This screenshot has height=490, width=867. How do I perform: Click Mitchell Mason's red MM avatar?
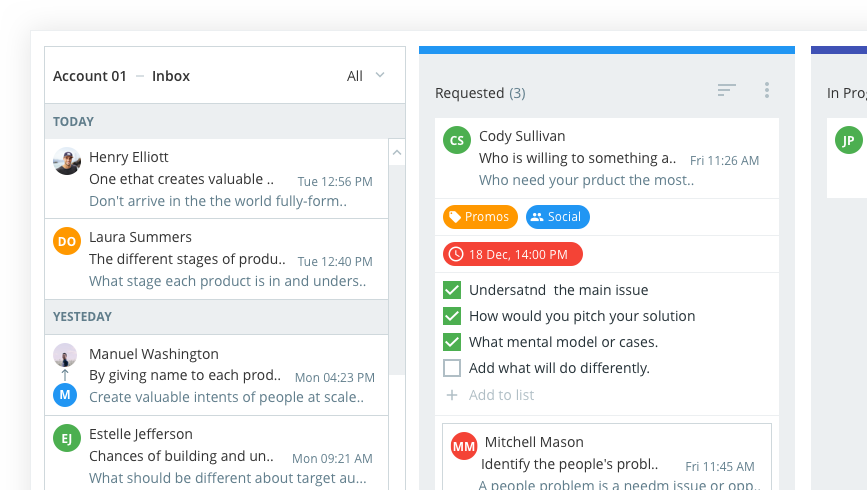[x=463, y=446]
